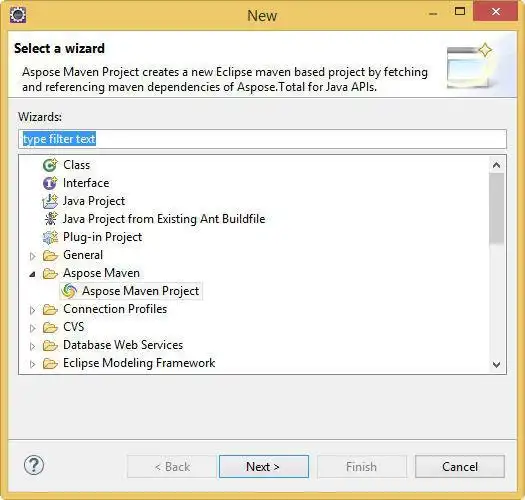Select the Plug-in Project entry
The width and height of the screenshot is (525, 500).
pyautogui.click(x=102, y=237)
